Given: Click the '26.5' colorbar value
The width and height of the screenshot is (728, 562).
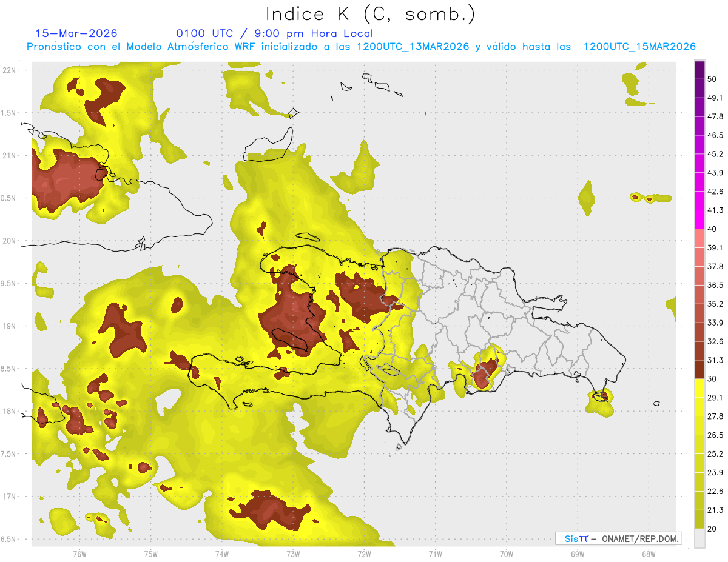Looking at the screenshot, I should coord(715,435).
